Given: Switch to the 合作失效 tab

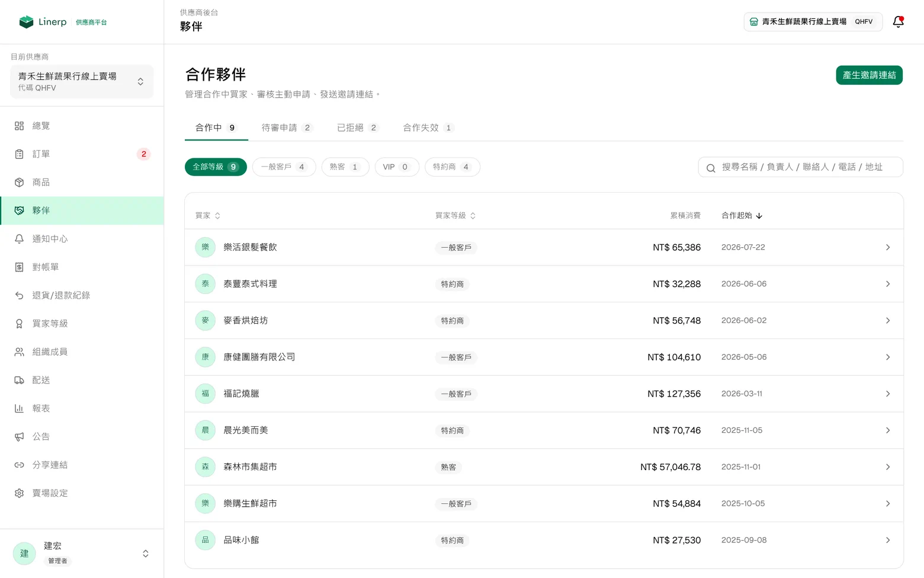Looking at the screenshot, I should pos(428,128).
